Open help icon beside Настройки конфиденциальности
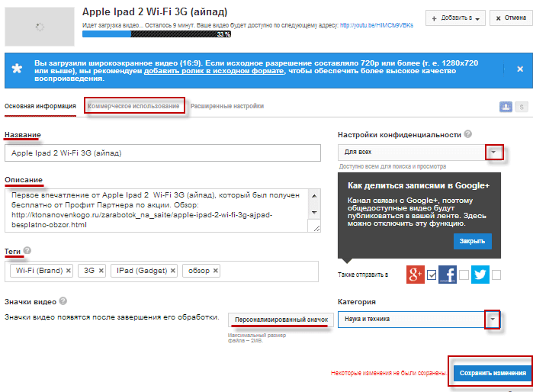Viewport: 533px width, 392px height. click(x=468, y=134)
